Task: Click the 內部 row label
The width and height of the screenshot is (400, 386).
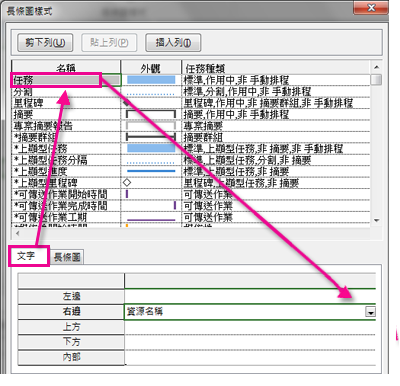Action: tap(71, 357)
